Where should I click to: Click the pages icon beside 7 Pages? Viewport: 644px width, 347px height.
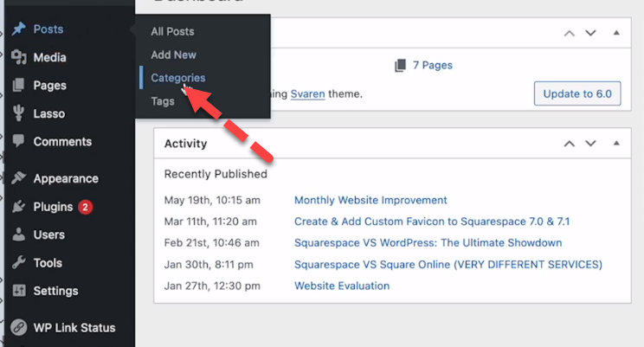[401, 65]
